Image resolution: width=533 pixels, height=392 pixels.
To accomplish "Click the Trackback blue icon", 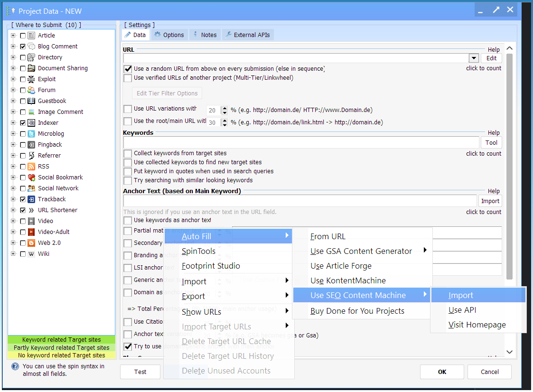I will 31,199.
